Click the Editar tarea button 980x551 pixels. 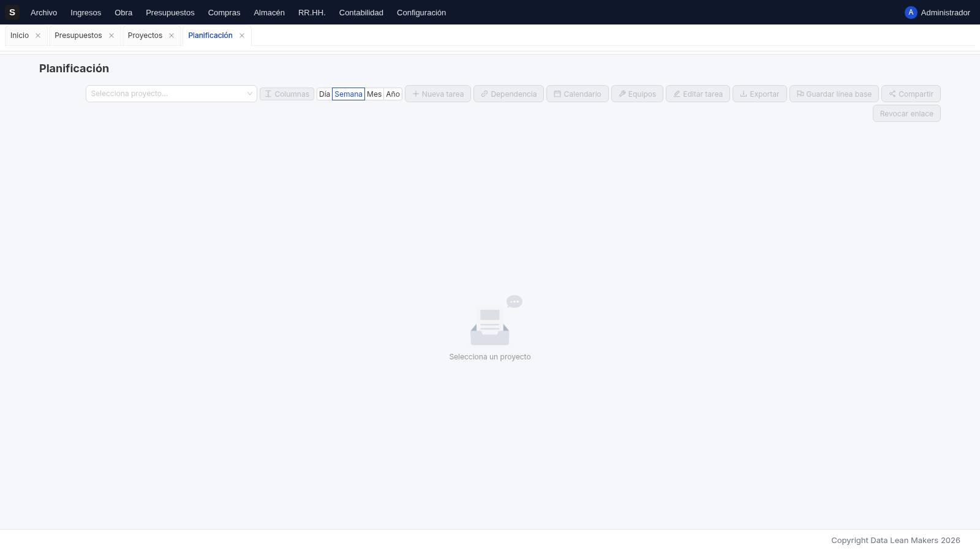pos(698,94)
